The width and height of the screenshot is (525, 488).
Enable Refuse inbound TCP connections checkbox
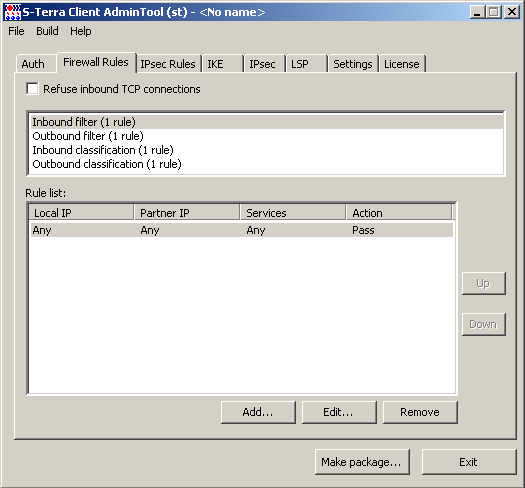[32, 89]
